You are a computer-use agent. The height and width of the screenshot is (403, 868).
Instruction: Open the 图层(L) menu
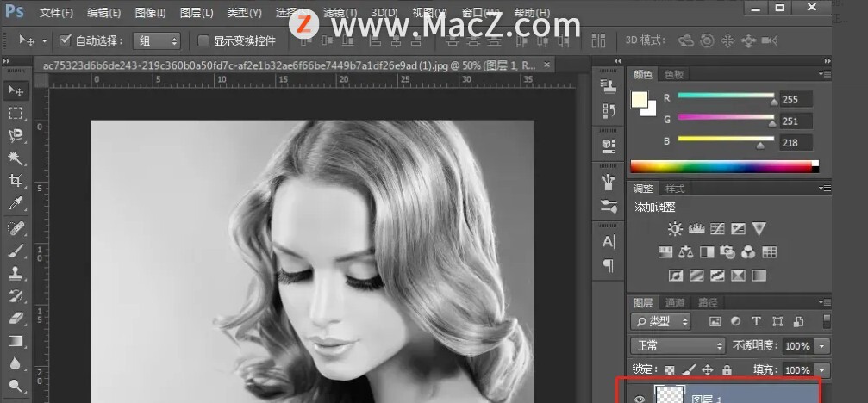[197, 12]
